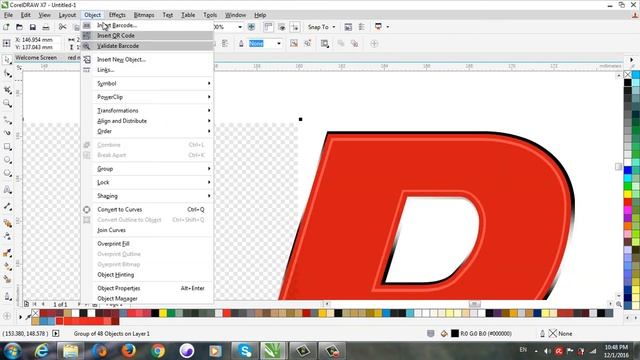
Task: Select the Crop tool
Action: click(x=7, y=90)
